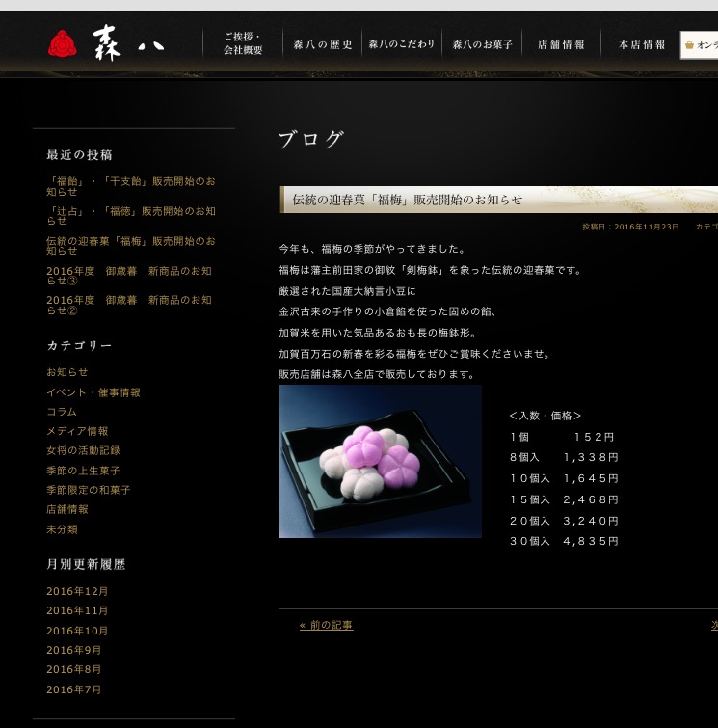Open archive 2016年9月

click(74, 651)
